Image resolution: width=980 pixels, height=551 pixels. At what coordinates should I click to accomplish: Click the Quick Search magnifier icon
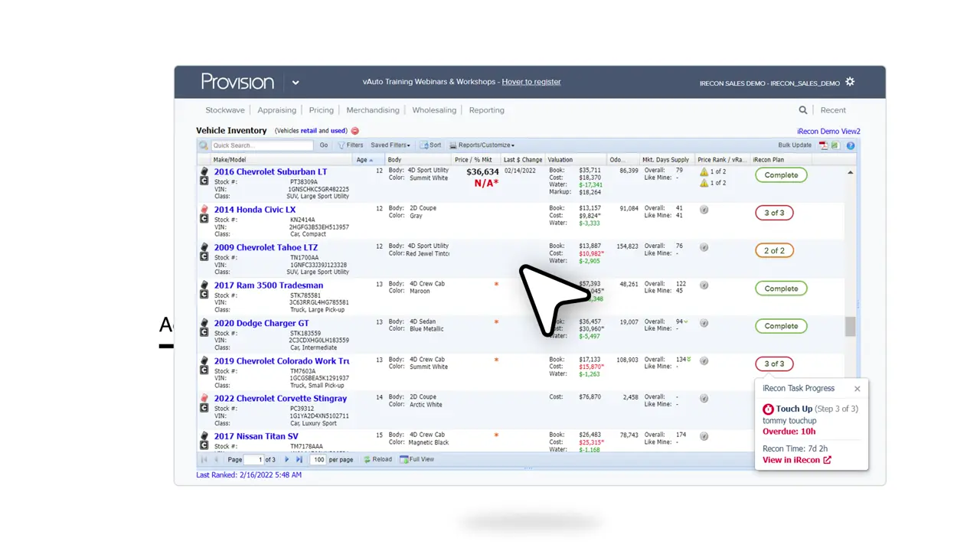click(204, 145)
